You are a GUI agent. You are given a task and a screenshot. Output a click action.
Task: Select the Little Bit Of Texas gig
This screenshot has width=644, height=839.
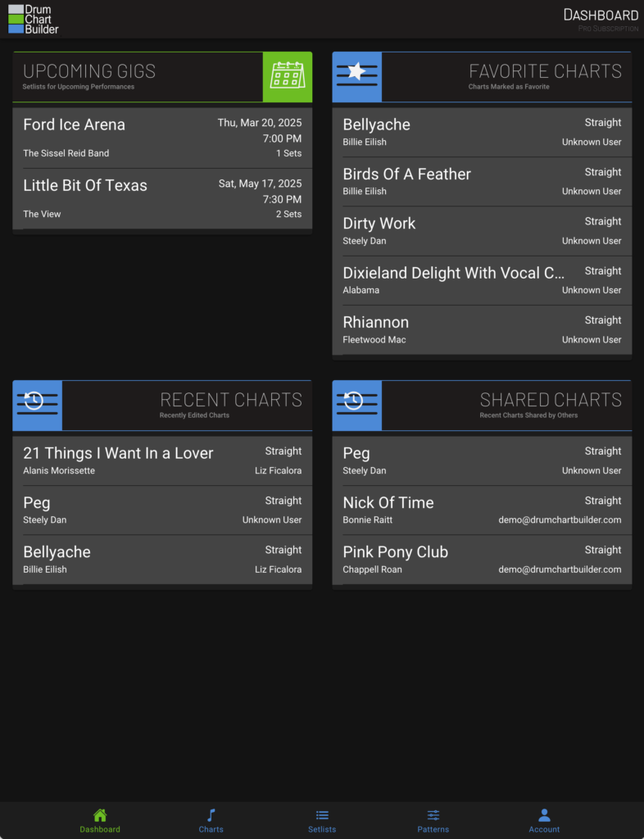click(x=162, y=198)
